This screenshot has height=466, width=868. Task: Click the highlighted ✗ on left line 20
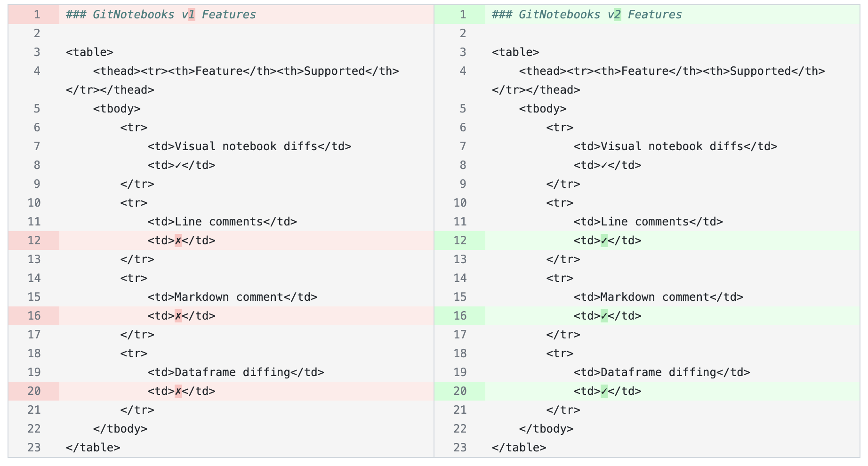[x=178, y=391]
